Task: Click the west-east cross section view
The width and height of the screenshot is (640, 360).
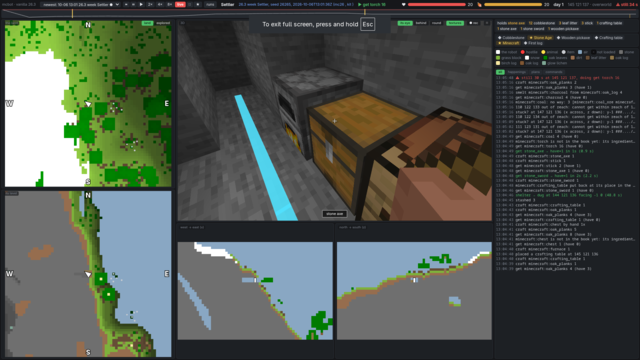Action: pyautogui.click(x=255, y=291)
